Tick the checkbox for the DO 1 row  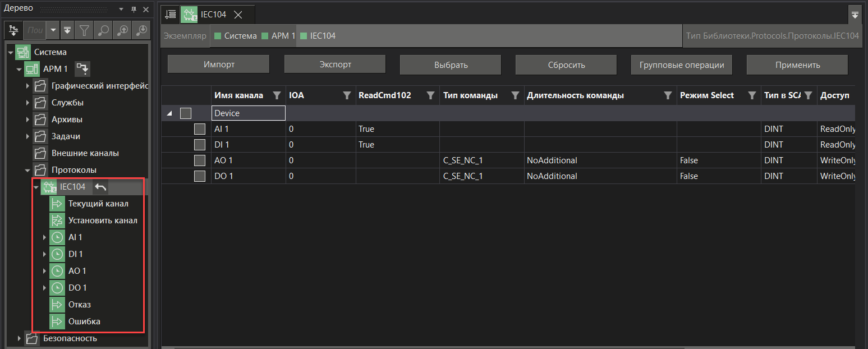point(200,176)
